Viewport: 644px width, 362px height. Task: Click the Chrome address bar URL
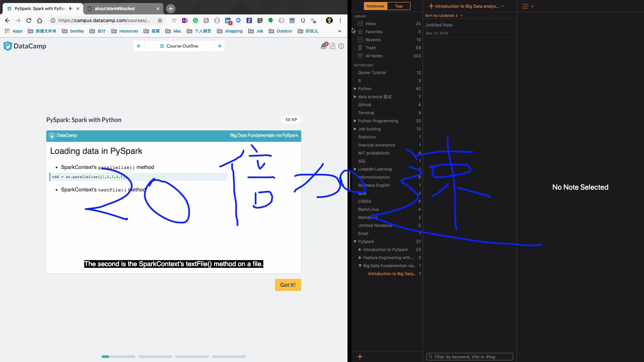(104, 20)
